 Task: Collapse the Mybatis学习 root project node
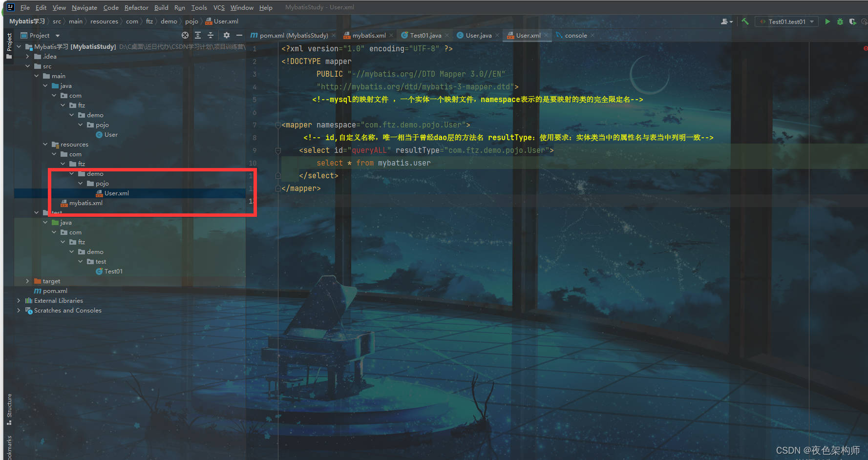click(19, 47)
